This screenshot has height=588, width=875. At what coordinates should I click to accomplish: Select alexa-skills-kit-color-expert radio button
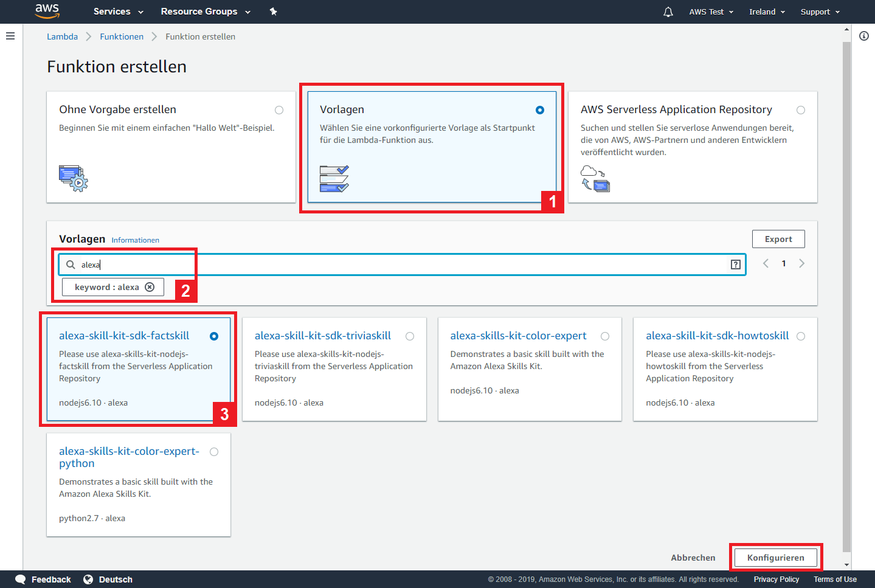tap(605, 336)
